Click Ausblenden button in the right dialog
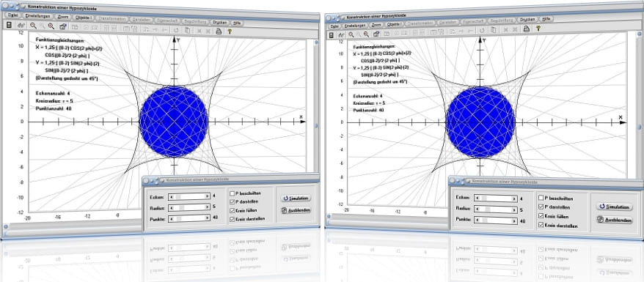The image size is (644, 282). point(615,220)
